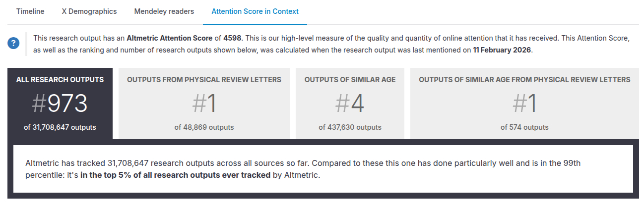Open the X Demographics tab
Screen dimensions: 644x208
[x=89, y=11]
